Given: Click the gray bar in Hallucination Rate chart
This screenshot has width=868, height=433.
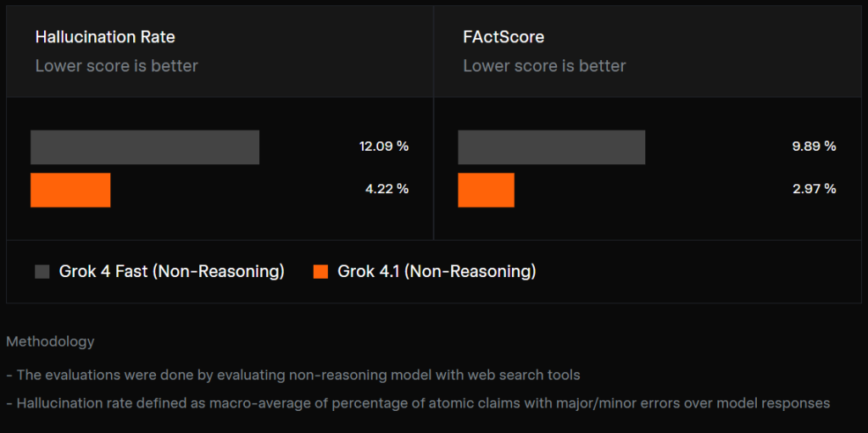Looking at the screenshot, I should 145,147.
